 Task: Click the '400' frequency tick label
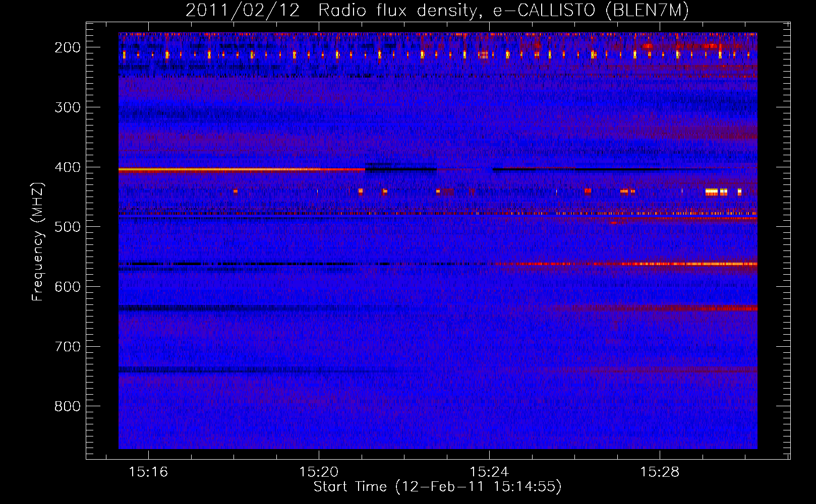[x=68, y=167]
